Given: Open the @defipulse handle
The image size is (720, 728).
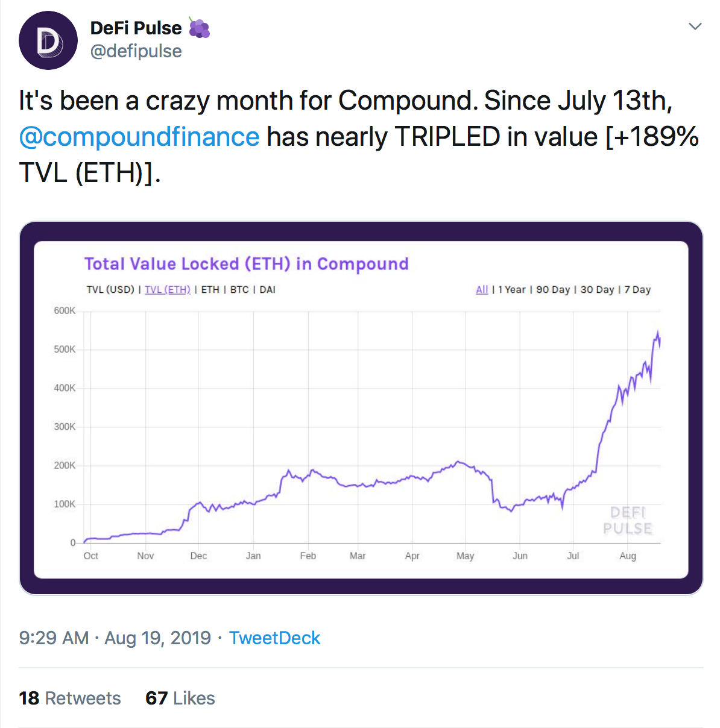Looking at the screenshot, I should pos(136,51).
